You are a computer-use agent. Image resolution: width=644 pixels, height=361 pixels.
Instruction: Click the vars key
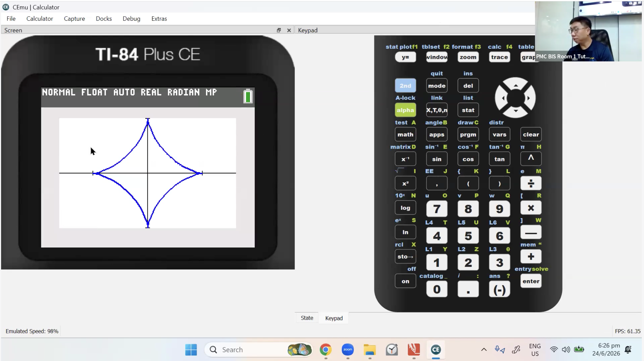pyautogui.click(x=499, y=134)
